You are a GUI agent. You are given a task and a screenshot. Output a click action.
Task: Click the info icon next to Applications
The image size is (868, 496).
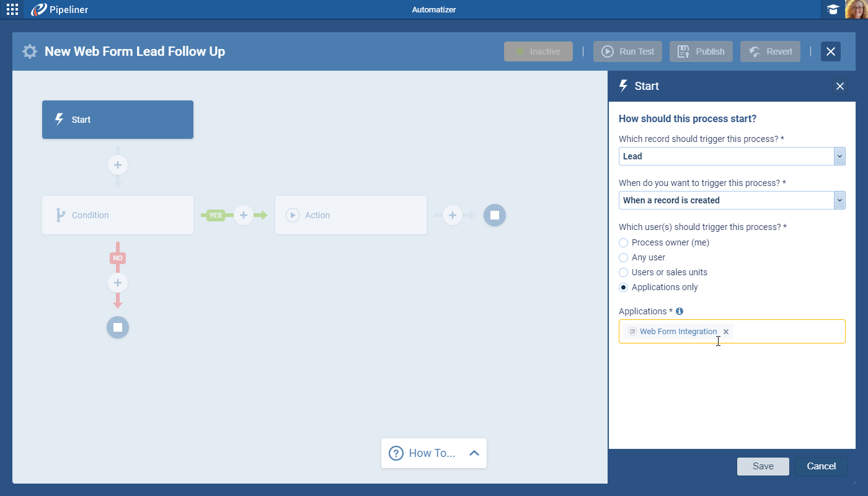679,311
